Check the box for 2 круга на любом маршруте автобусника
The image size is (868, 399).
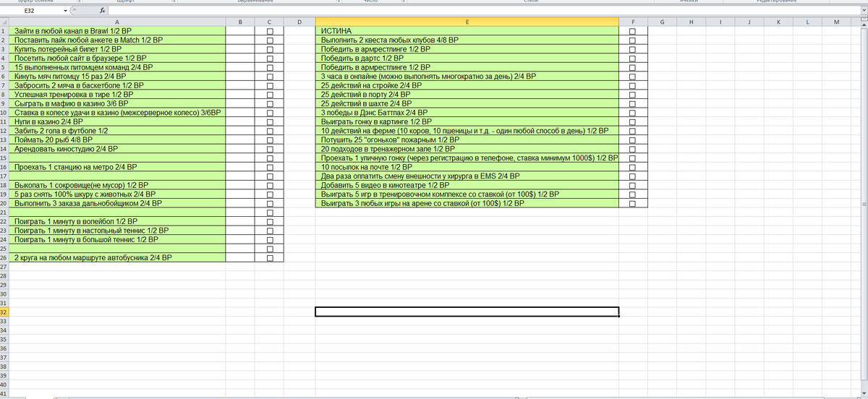click(270, 257)
